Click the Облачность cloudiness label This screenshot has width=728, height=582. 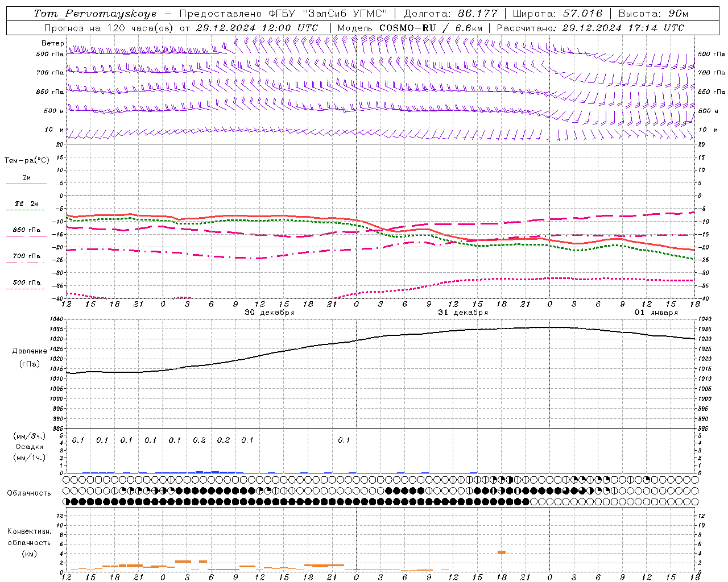point(29,493)
